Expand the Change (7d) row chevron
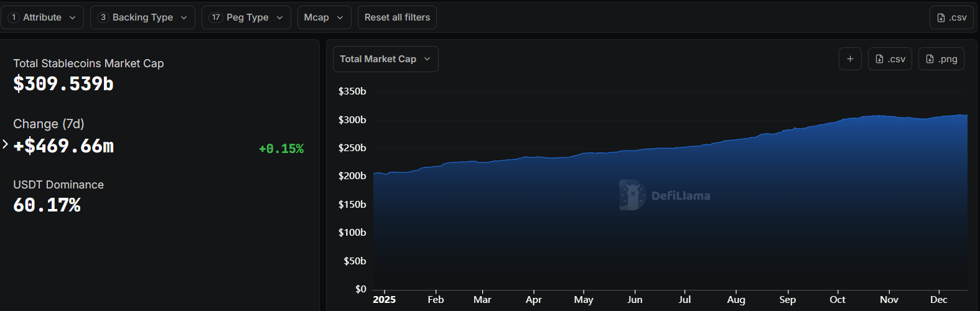 [x=5, y=144]
